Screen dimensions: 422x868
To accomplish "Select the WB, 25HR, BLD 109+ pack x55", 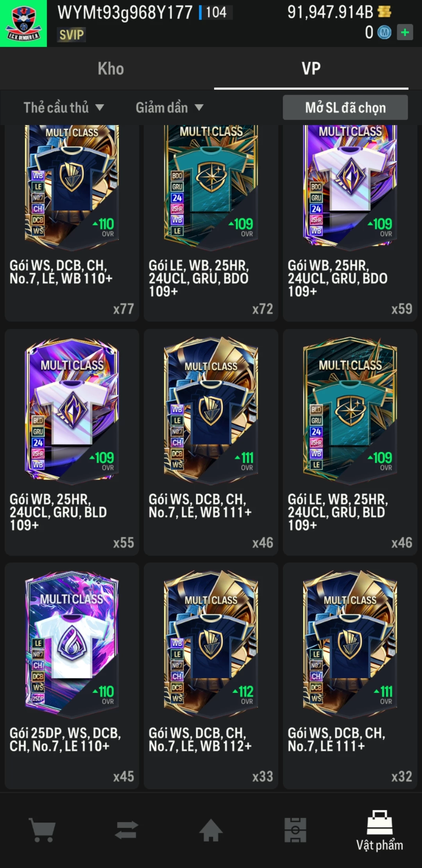I will pos(72,442).
